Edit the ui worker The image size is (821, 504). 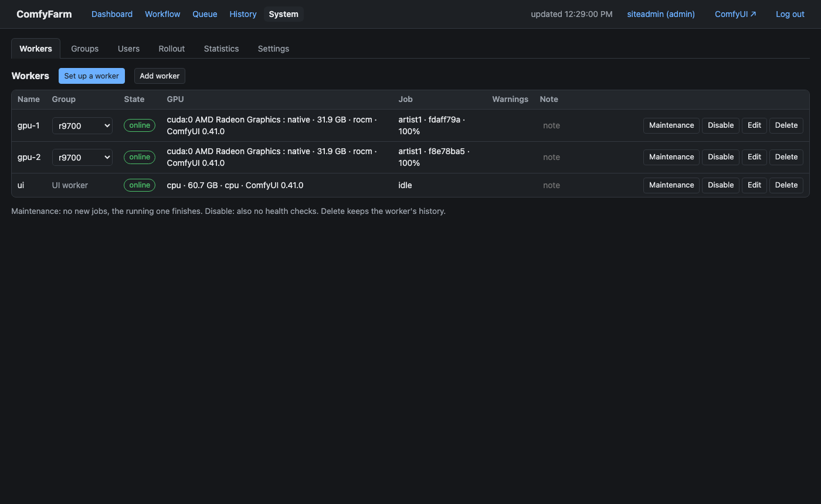pos(754,185)
